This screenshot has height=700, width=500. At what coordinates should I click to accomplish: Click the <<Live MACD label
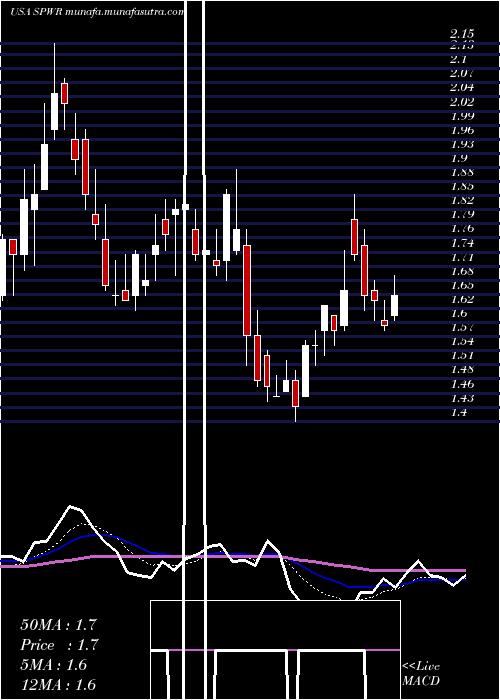(421, 674)
